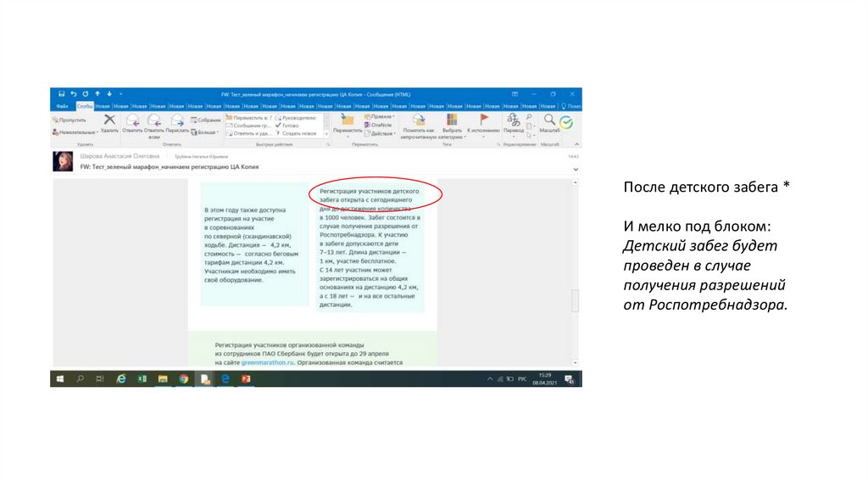Click the Undo arrow in title bar
The height and width of the screenshot is (487, 868).
(x=74, y=94)
